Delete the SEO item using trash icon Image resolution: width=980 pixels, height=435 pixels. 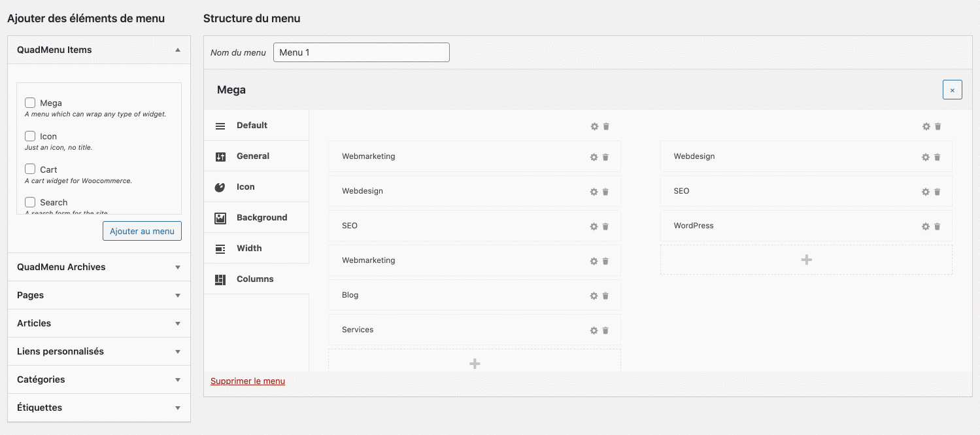coord(605,226)
